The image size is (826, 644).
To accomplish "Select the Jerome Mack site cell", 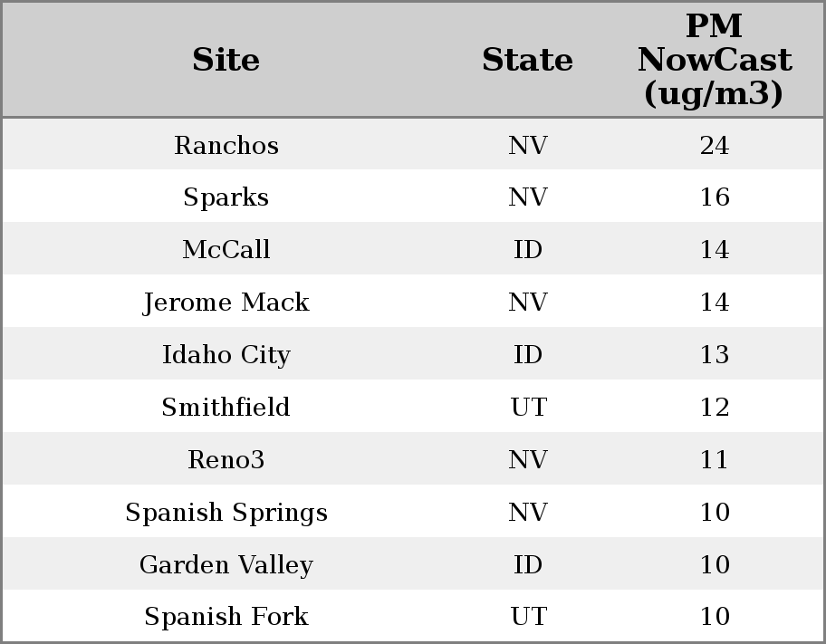I will pyautogui.click(x=226, y=303).
